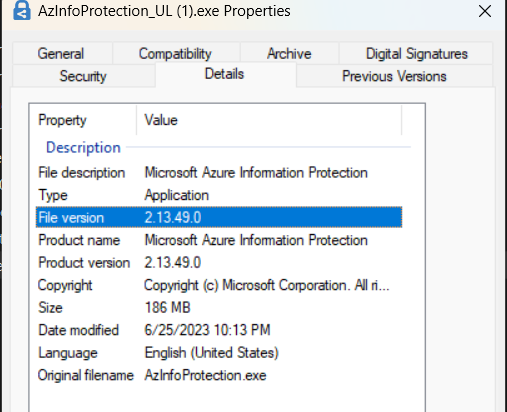Select the Original filename row

click(x=219, y=375)
